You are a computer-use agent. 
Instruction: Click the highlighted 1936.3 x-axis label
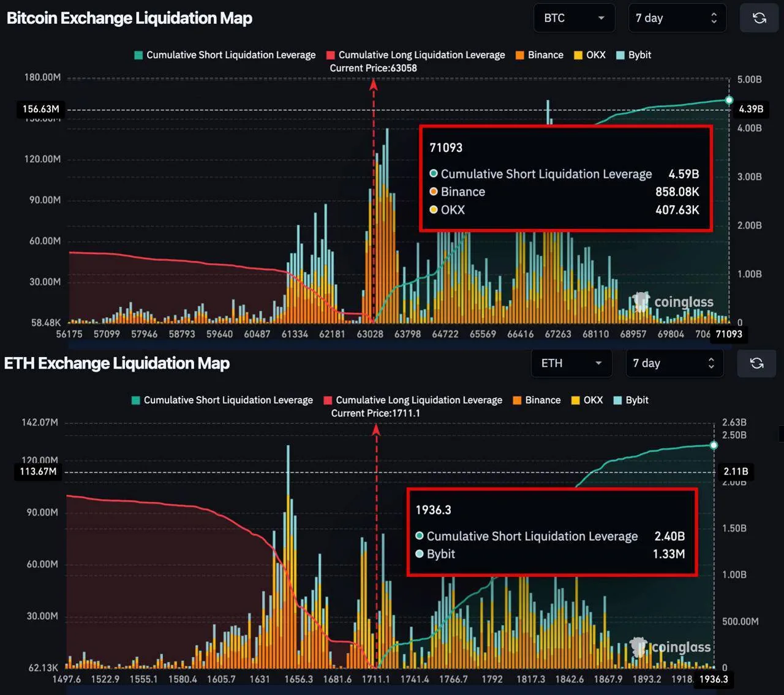point(714,679)
